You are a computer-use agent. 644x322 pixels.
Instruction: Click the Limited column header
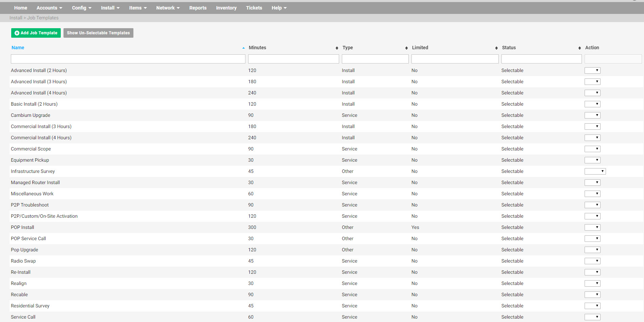(x=420, y=48)
